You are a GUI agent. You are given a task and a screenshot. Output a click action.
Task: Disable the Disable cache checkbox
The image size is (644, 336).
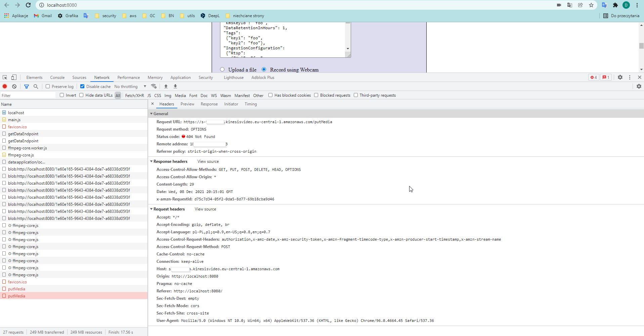pyautogui.click(x=82, y=86)
